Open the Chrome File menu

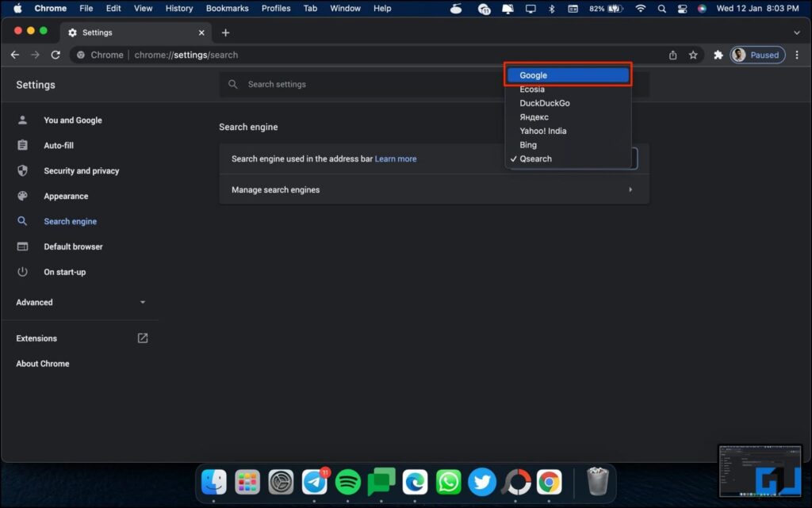coord(86,8)
